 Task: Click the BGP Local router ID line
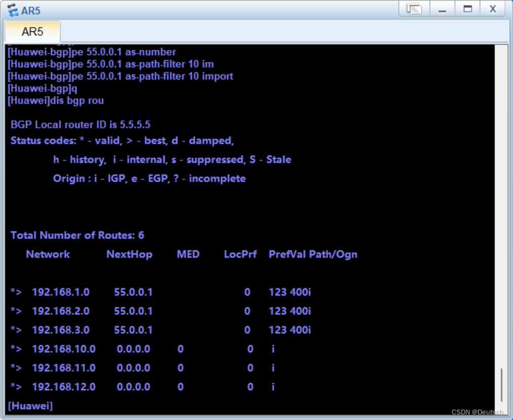80,124
